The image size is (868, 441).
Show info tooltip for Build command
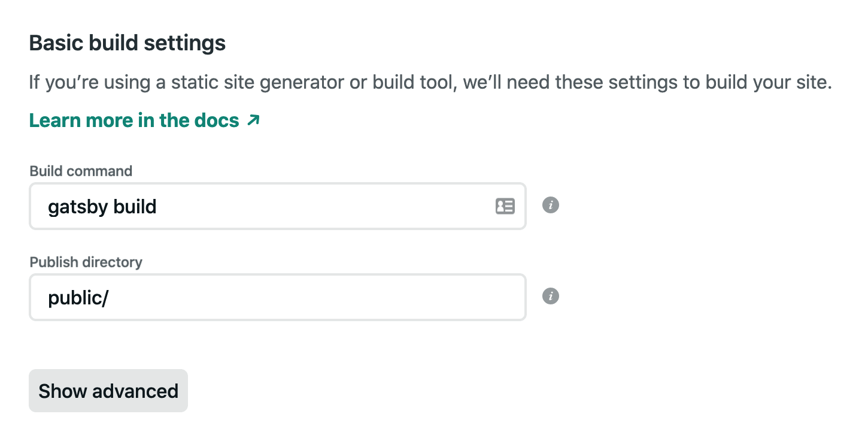point(551,206)
